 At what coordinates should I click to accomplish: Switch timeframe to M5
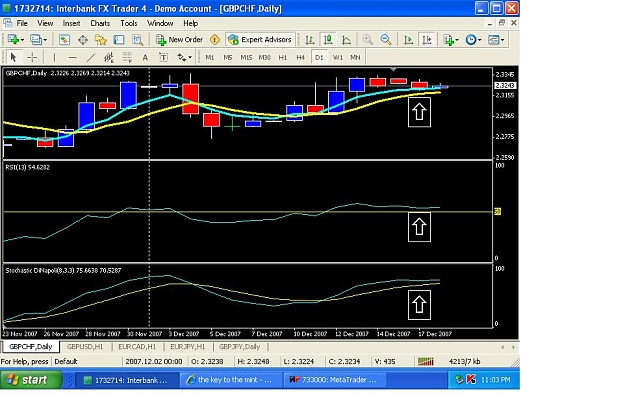(228, 57)
